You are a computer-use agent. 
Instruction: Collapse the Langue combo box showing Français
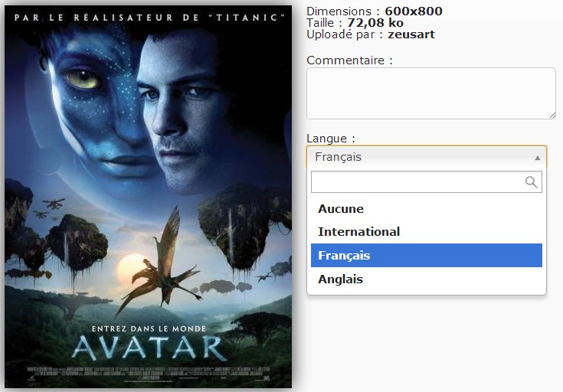coord(427,157)
